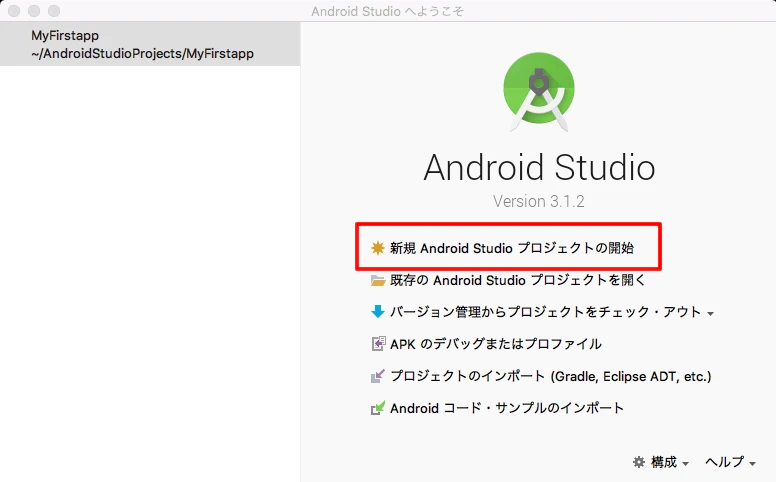Click the APK debug profile icon

click(x=378, y=343)
